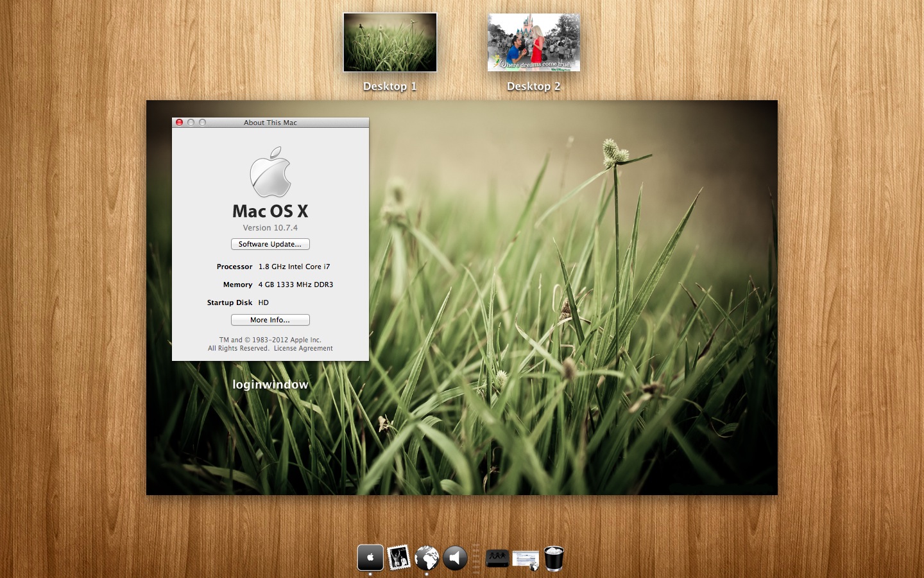Open the globe browser icon in the Dock
Screen dimensions: 924x578
pyautogui.click(x=427, y=558)
